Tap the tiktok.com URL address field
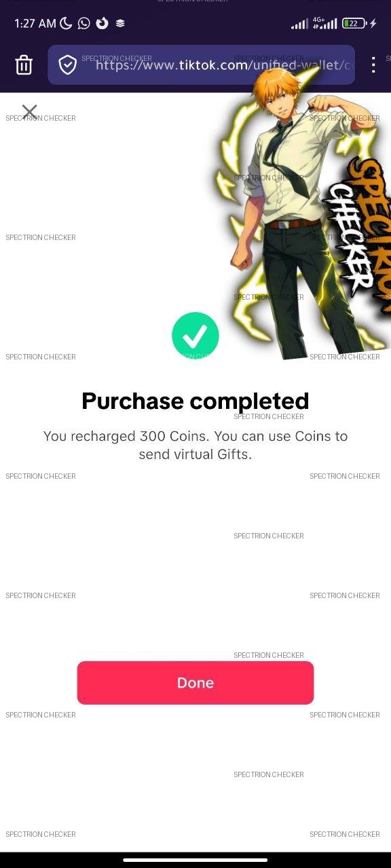This screenshot has width=391, height=868. click(202, 65)
